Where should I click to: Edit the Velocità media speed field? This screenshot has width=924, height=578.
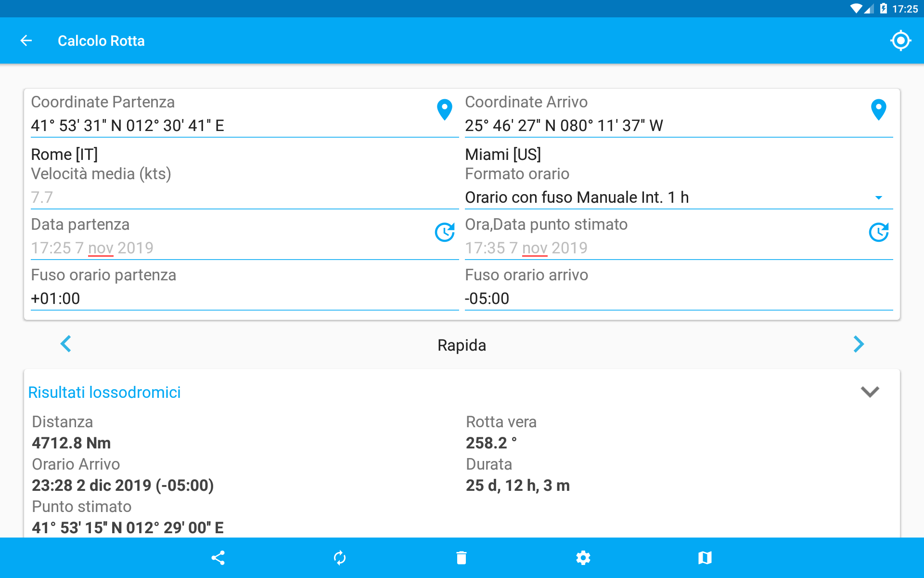click(x=244, y=197)
